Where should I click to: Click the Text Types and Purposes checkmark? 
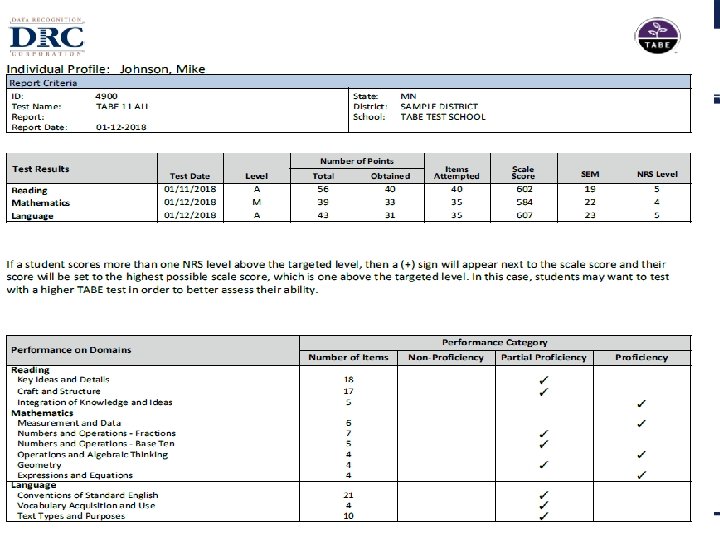tap(544, 516)
